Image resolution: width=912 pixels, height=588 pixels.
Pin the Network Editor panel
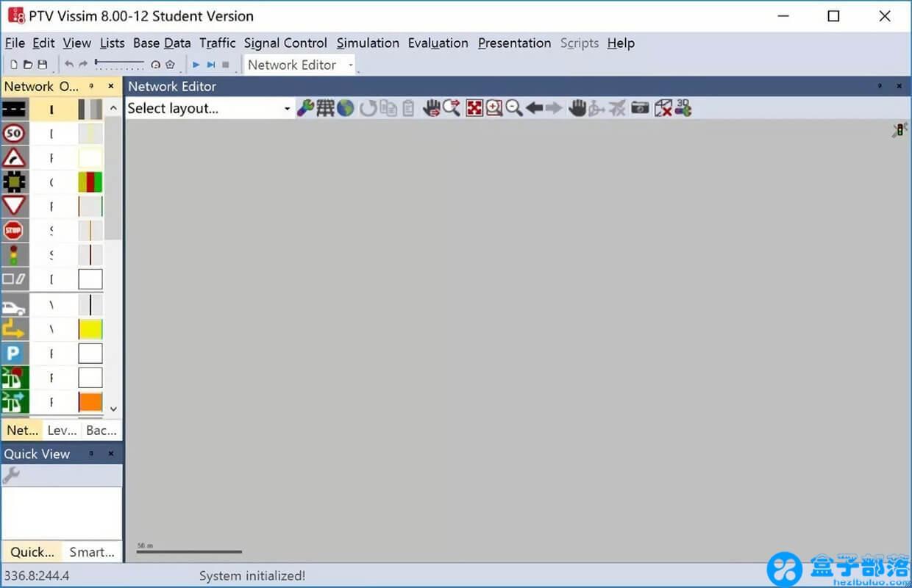tap(880, 86)
